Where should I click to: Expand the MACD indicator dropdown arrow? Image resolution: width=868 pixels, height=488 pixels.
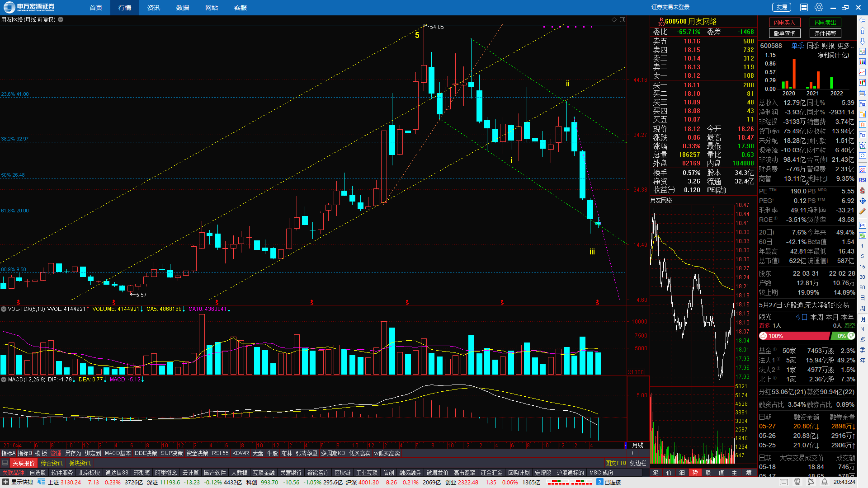pos(4,380)
